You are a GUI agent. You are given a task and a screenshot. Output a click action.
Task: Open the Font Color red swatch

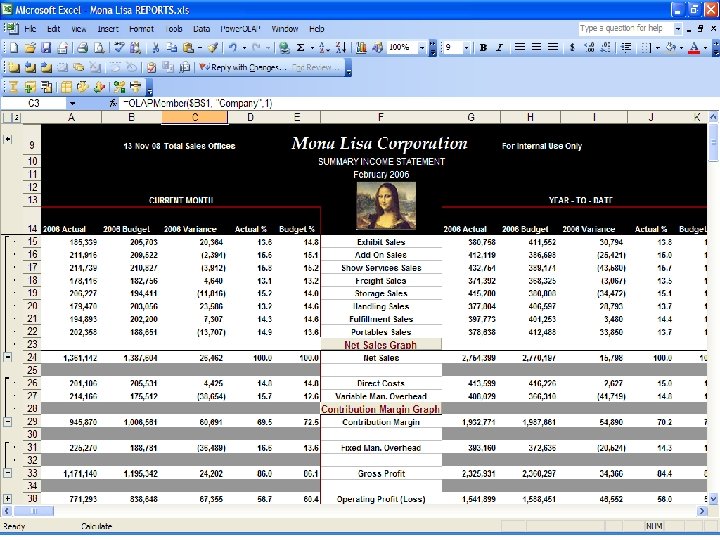coord(694,47)
